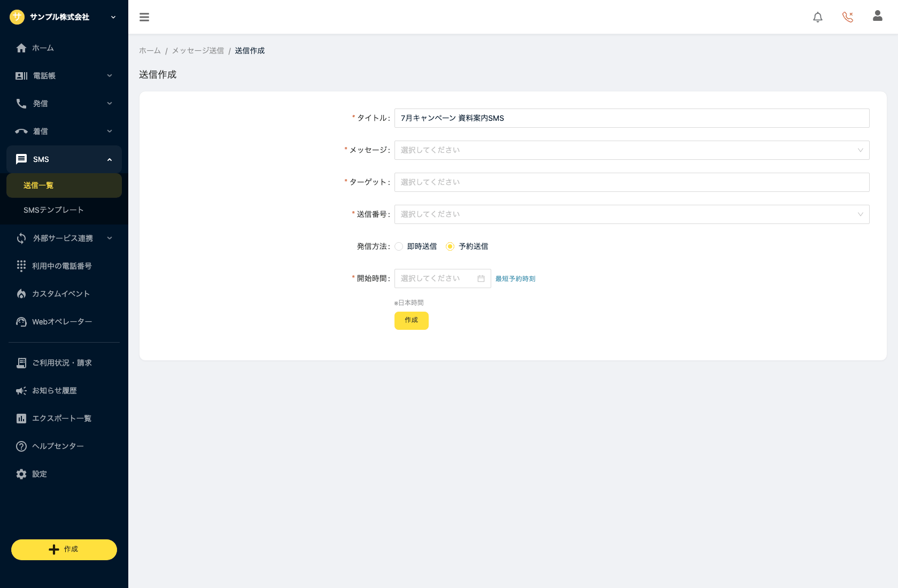
Task: Click the サ company avatar icon
Action: click(17, 17)
